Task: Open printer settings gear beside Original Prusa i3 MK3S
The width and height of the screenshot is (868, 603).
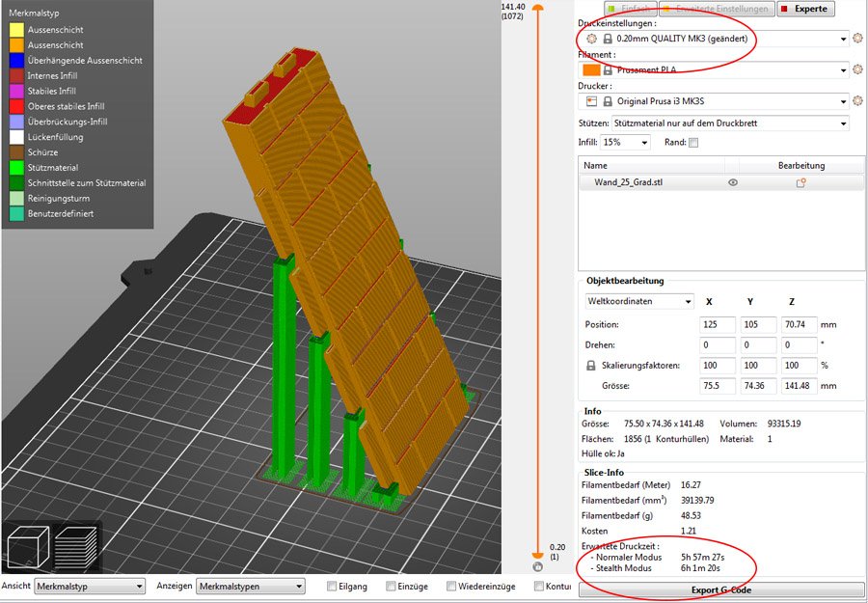Action: [857, 101]
